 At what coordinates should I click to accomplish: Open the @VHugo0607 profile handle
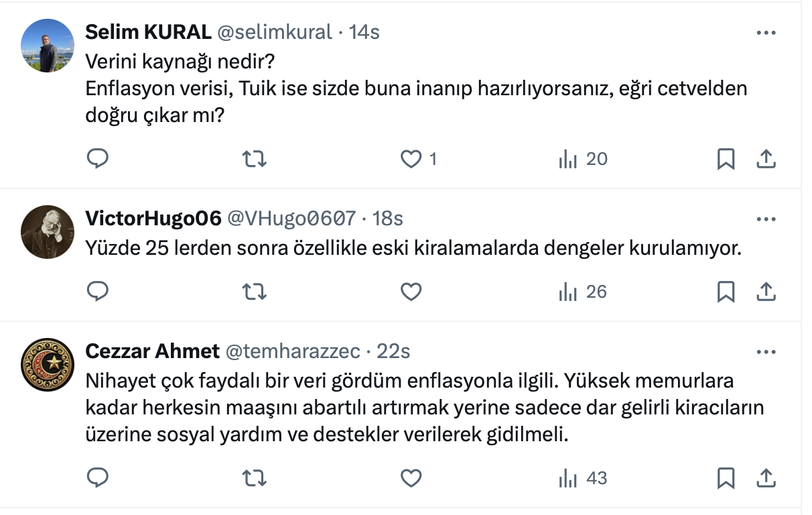click(291, 219)
